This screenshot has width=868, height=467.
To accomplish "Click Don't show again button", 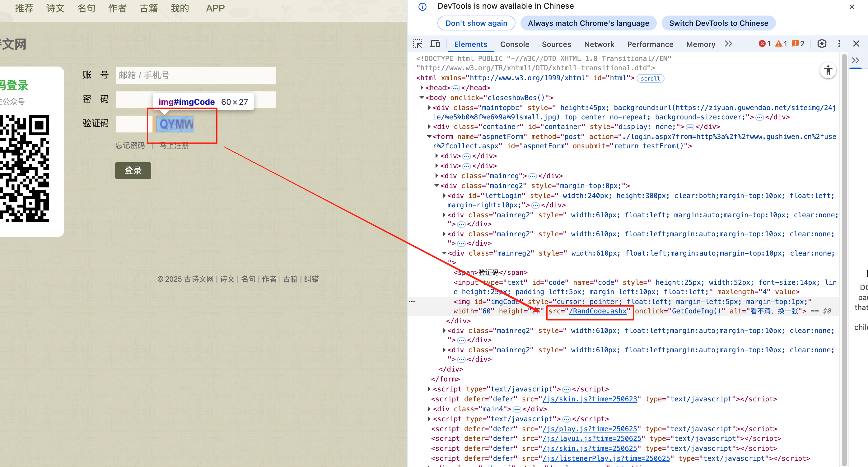I will coord(476,23).
